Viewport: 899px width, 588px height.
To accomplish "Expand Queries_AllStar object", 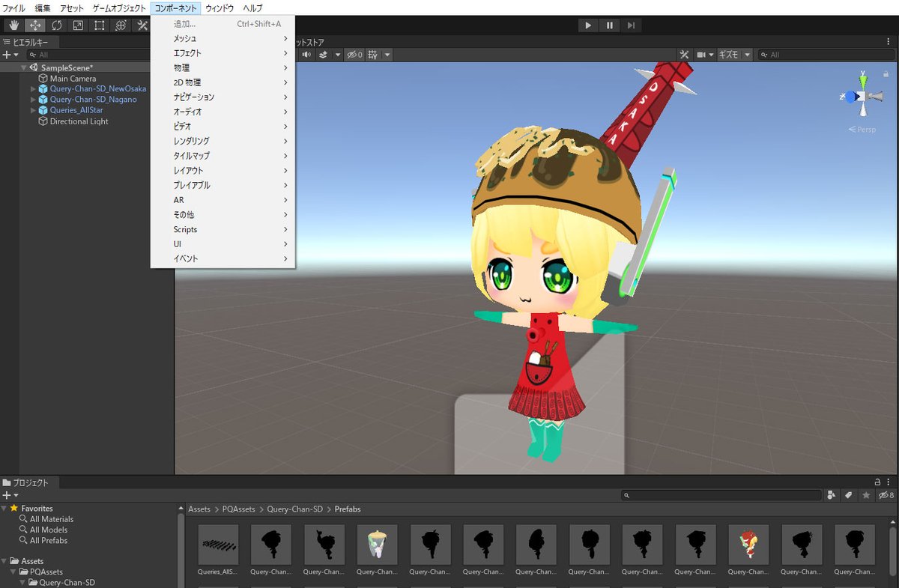I will tap(33, 110).
